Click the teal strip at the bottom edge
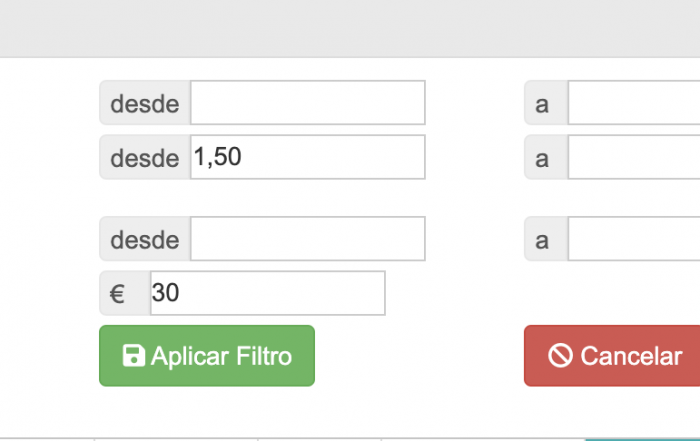 (642, 440)
